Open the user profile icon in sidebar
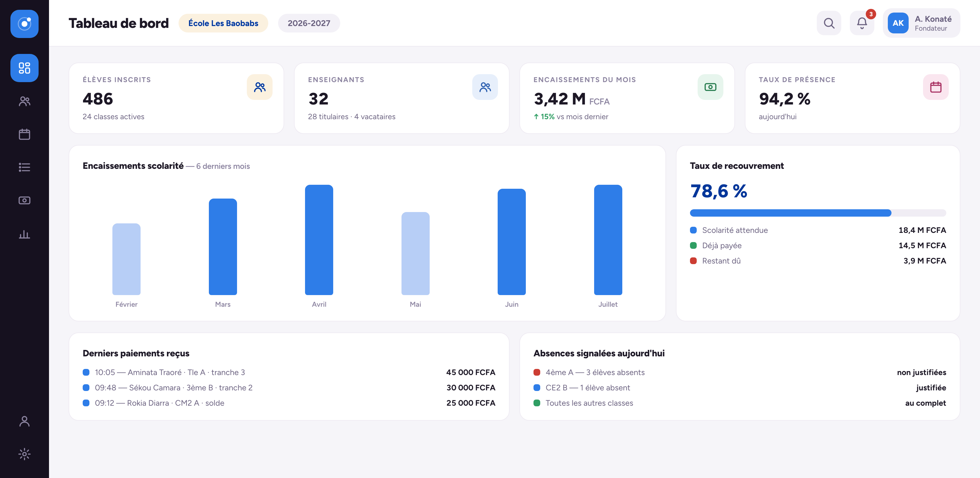 coord(24,421)
